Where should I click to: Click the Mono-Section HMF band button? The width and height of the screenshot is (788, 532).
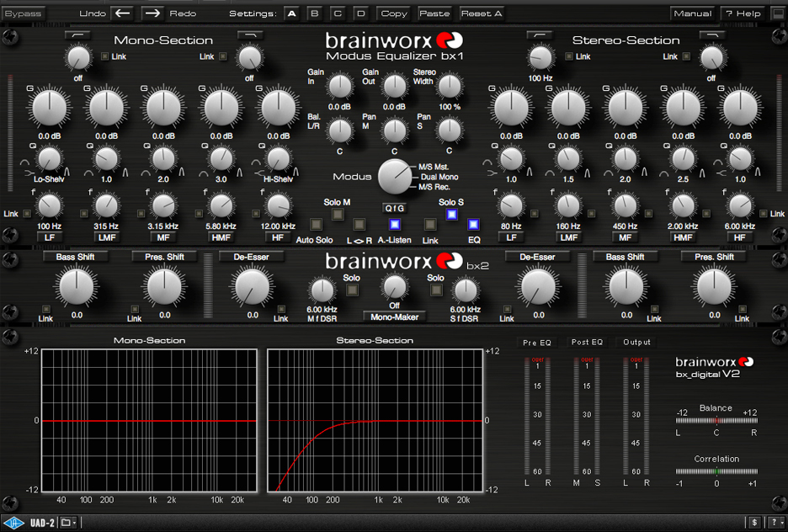click(221, 237)
